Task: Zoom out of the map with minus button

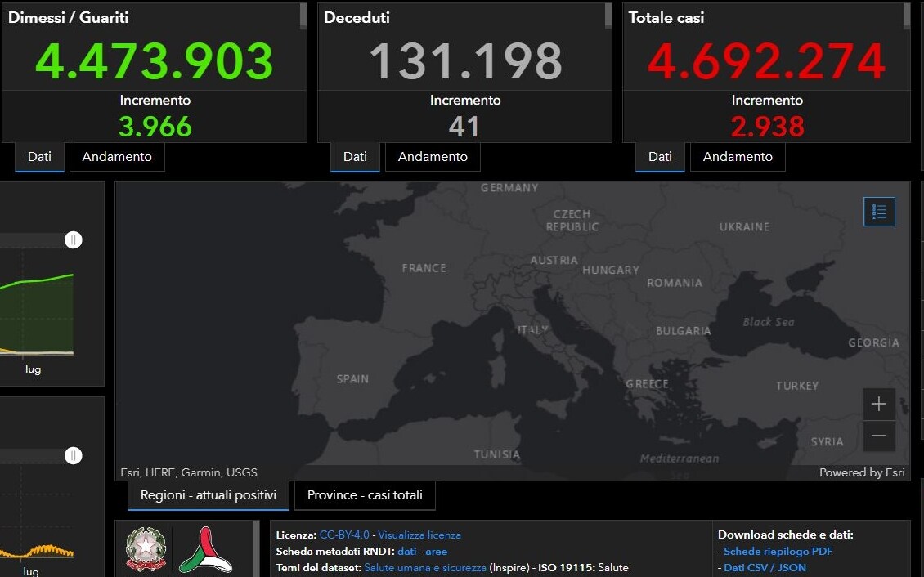Action: [879, 436]
